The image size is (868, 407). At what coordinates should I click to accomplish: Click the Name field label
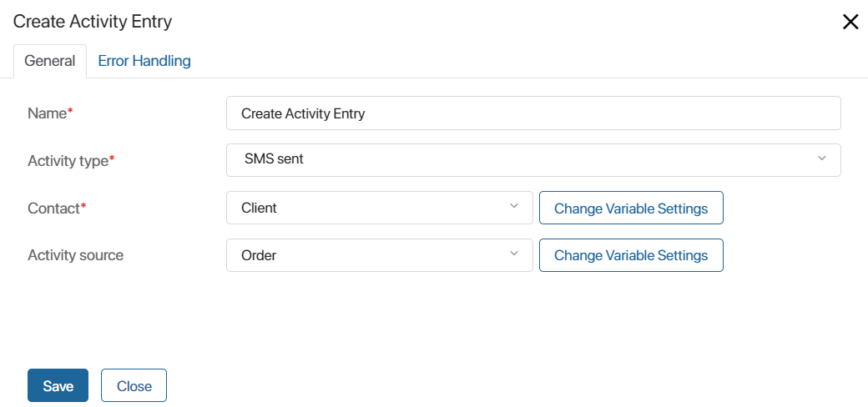pos(50,113)
